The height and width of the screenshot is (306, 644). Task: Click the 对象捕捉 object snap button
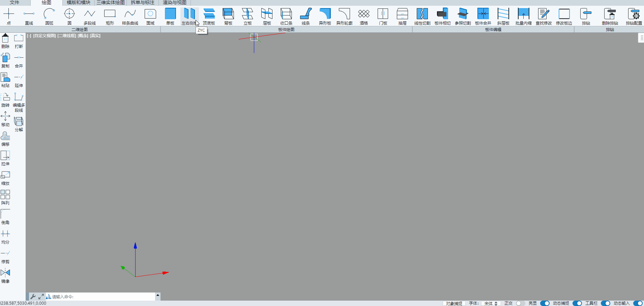pos(454,303)
